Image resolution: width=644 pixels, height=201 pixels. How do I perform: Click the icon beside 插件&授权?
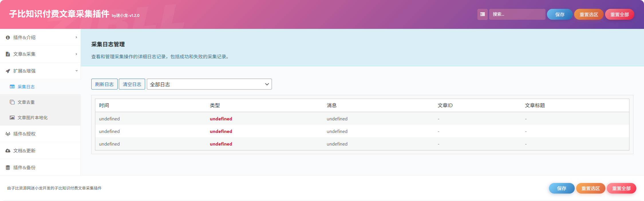click(x=8, y=134)
